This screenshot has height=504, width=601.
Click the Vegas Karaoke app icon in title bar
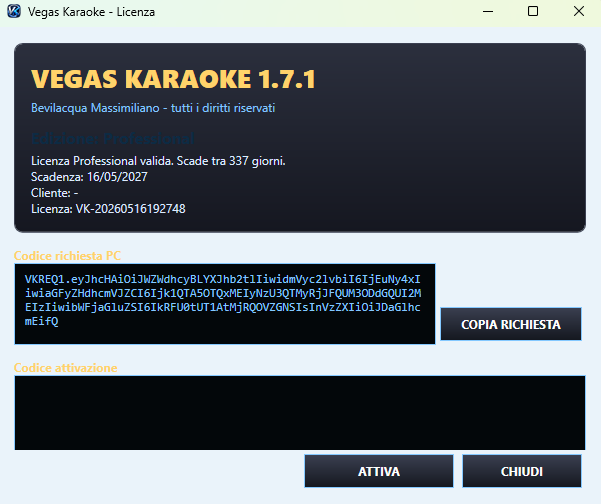(x=14, y=11)
